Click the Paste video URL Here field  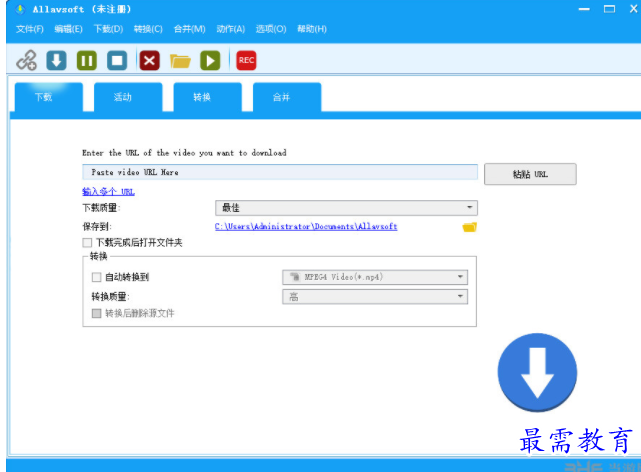click(280, 172)
